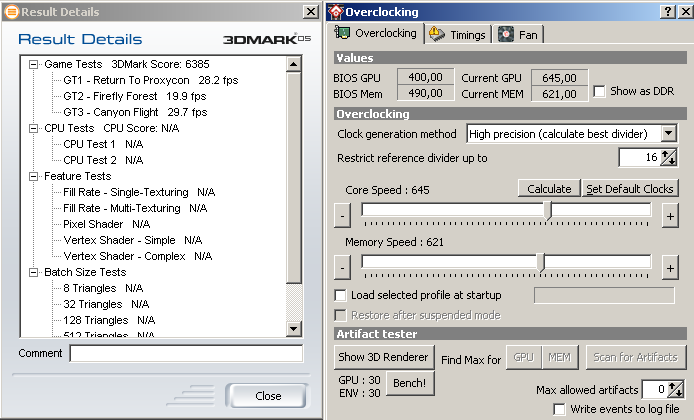Image resolution: width=694 pixels, height=420 pixels.
Task: Click the warning-chip icon on Timings tab
Action: (437, 34)
